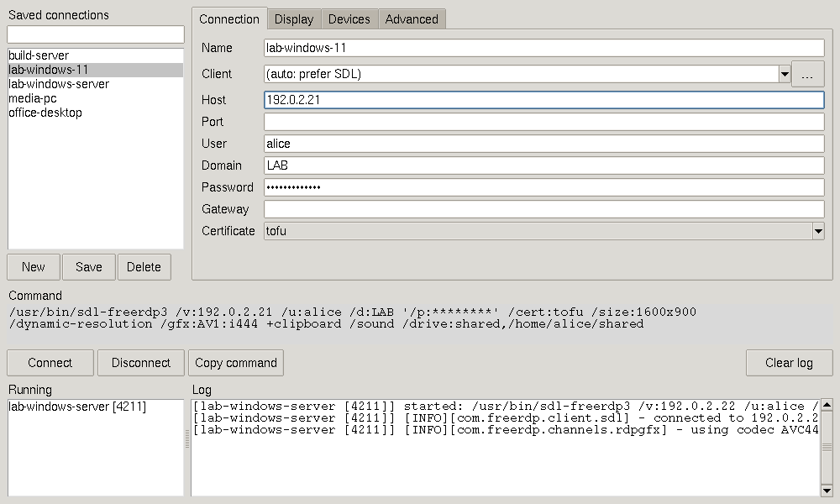Select lab-windows-server saved connection
The height and width of the screenshot is (504, 840).
pos(96,85)
